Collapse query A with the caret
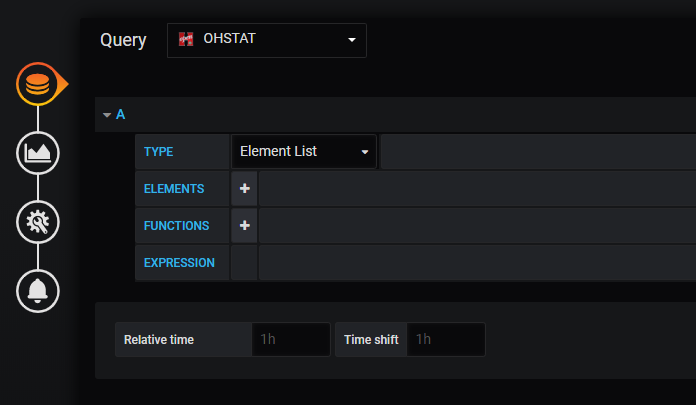 (107, 115)
